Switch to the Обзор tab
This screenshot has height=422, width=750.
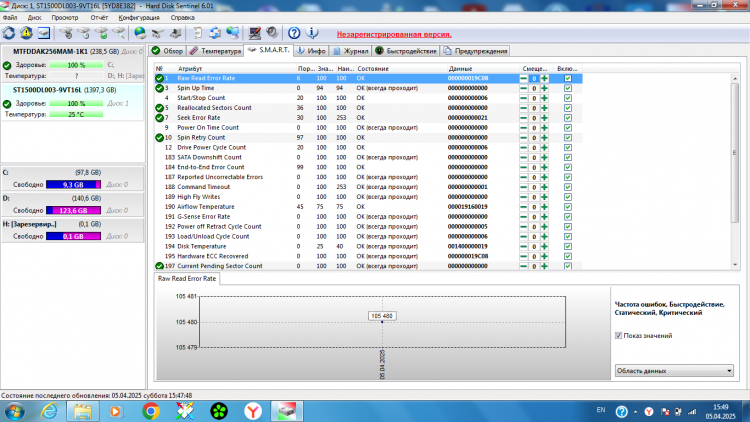click(x=167, y=51)
